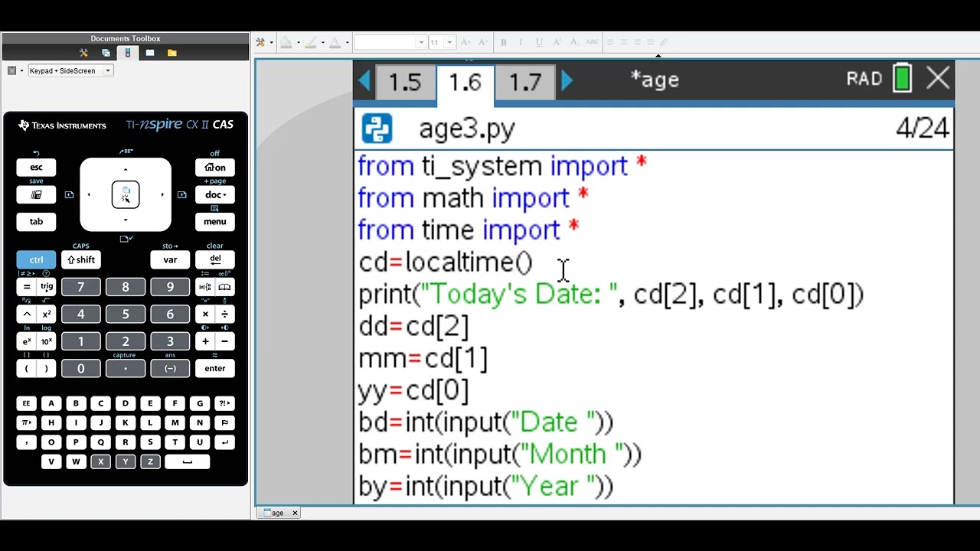Decrease font size with A- button
This screenshot has width=980, height=551.
point(465,43)
